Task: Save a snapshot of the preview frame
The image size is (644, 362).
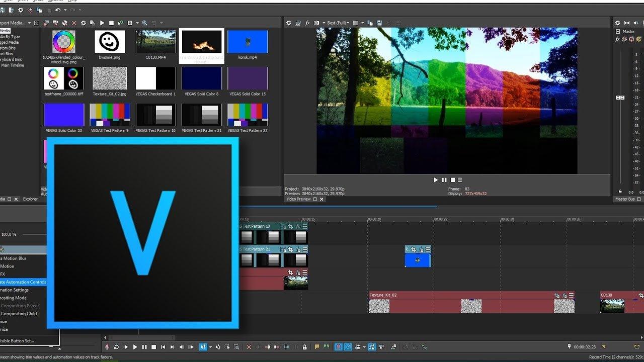Action: (379, 23)
